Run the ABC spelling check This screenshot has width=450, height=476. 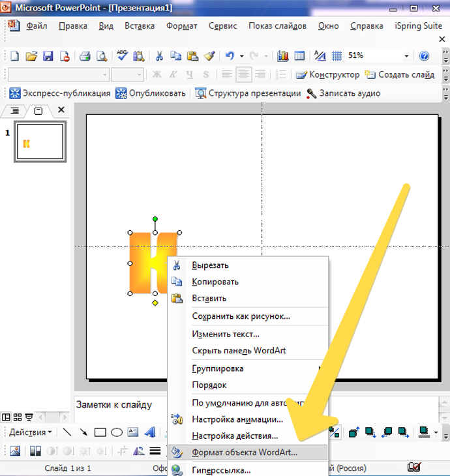(x=122, y=55)
